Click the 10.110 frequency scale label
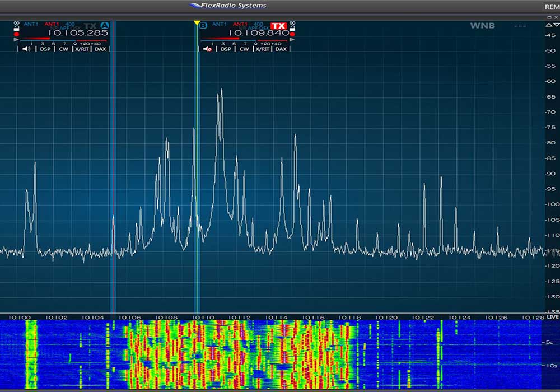 coord(203,318)
